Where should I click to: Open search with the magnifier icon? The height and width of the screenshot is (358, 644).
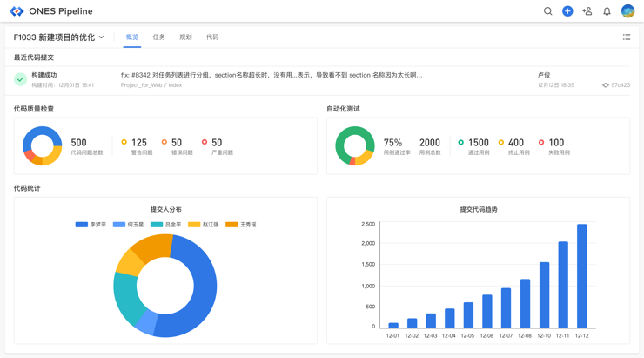pos(547,11)
